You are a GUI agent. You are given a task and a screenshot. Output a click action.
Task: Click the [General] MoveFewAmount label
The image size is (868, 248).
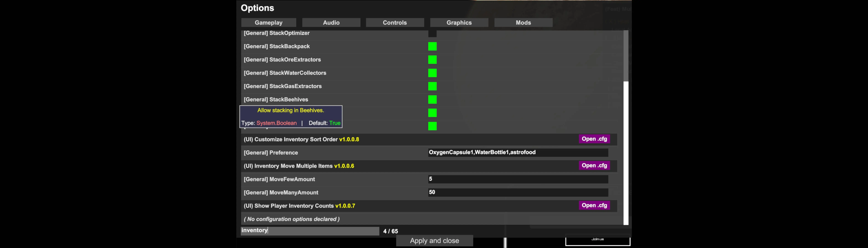[x=279, y=179]
